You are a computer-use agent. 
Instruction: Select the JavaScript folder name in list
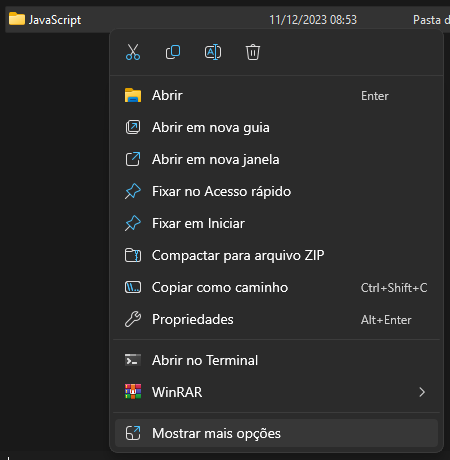coord(55,20)
